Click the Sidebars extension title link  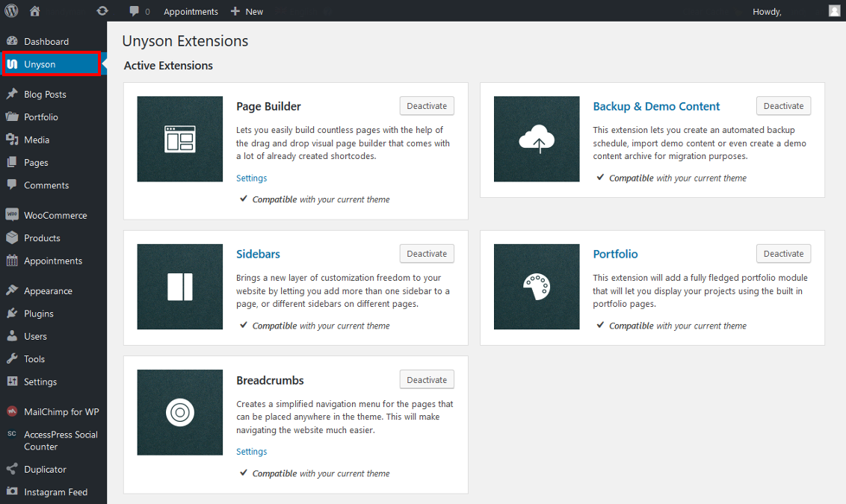(258, 254)
